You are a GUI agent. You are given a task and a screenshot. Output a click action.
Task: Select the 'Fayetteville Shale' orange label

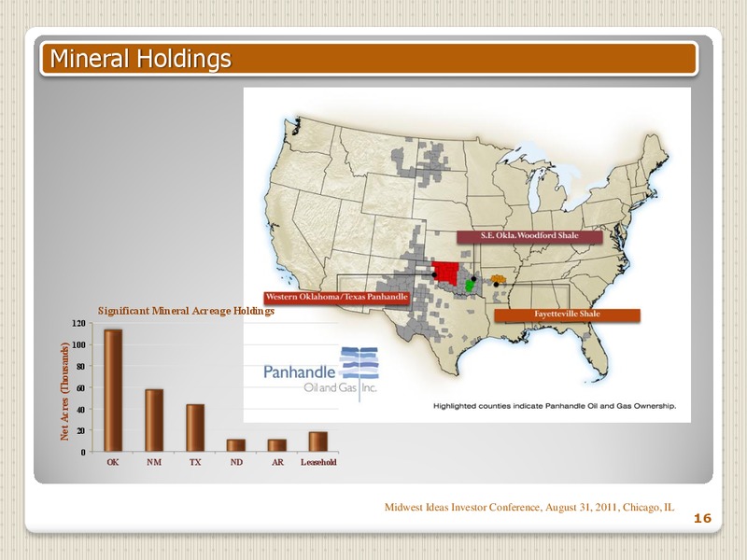[567, 315]
